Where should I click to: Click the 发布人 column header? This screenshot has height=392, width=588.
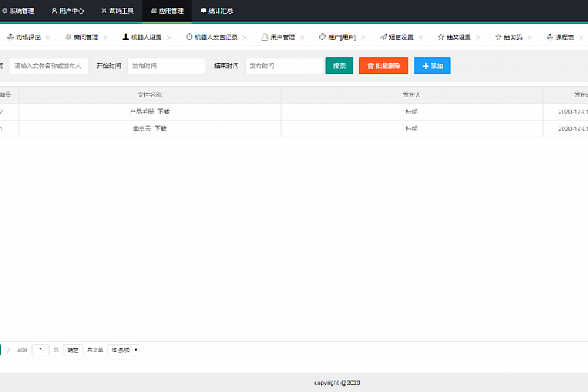(x=412, y=95)
